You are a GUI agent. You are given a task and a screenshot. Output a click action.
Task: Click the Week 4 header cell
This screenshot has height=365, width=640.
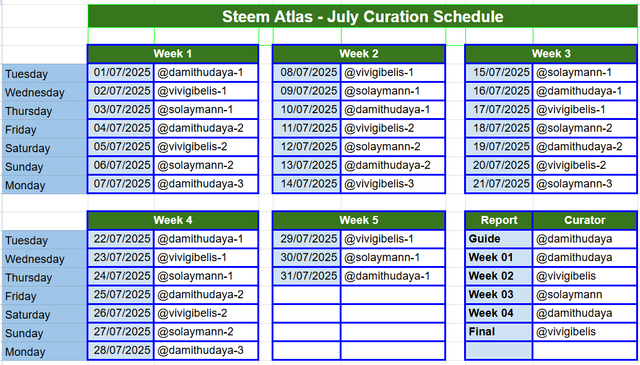click(173, 220)
